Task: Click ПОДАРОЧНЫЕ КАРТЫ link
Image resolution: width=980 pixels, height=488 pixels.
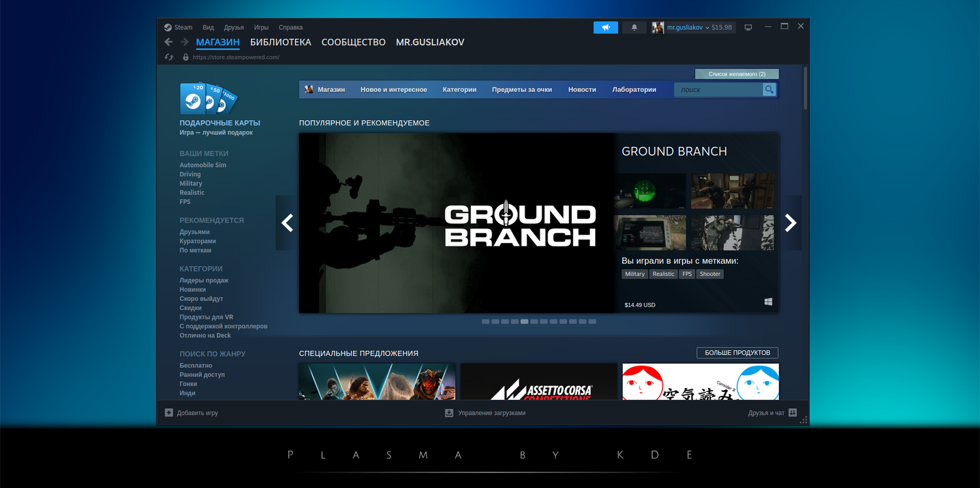Action: pos(220,123)
